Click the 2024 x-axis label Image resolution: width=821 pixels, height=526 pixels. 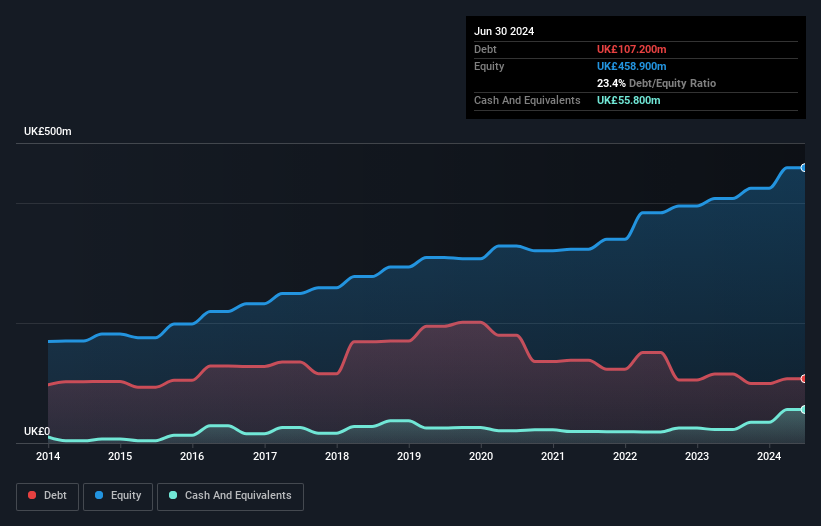point(769,456)
